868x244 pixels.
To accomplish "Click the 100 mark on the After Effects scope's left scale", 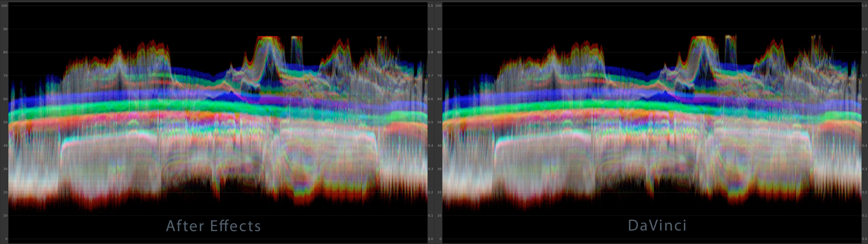I will click(x=4, y=6).
